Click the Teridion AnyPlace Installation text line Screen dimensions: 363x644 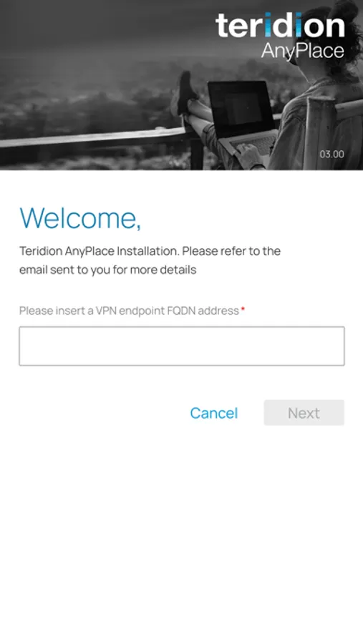[150, 251]
